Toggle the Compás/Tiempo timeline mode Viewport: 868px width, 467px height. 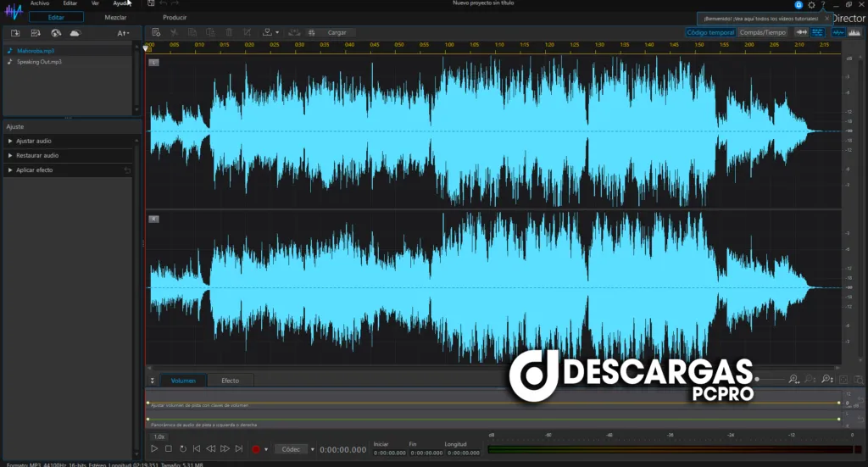(763, 32)
